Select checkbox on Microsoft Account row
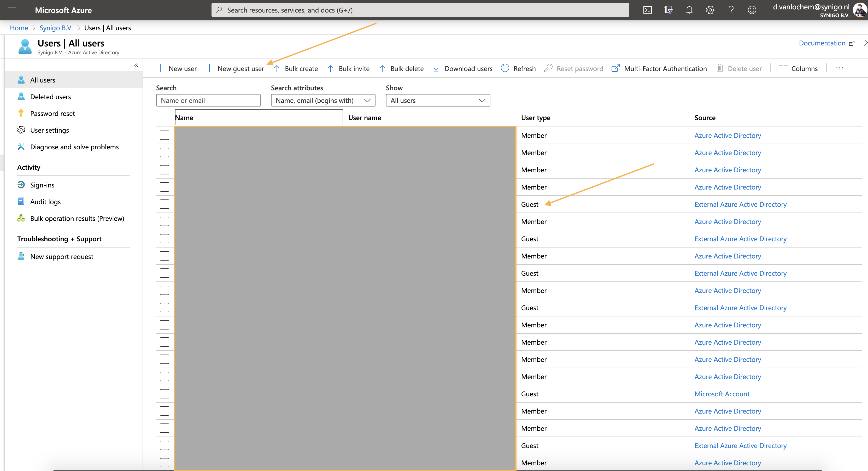This screenshot has height=471, width=868. point(165,394)
